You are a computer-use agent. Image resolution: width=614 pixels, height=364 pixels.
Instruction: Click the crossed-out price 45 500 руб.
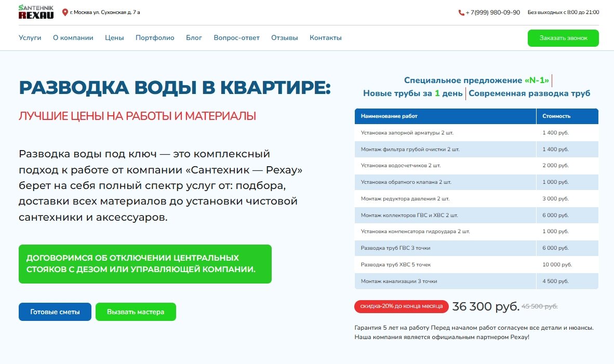(x=540, y=306)
